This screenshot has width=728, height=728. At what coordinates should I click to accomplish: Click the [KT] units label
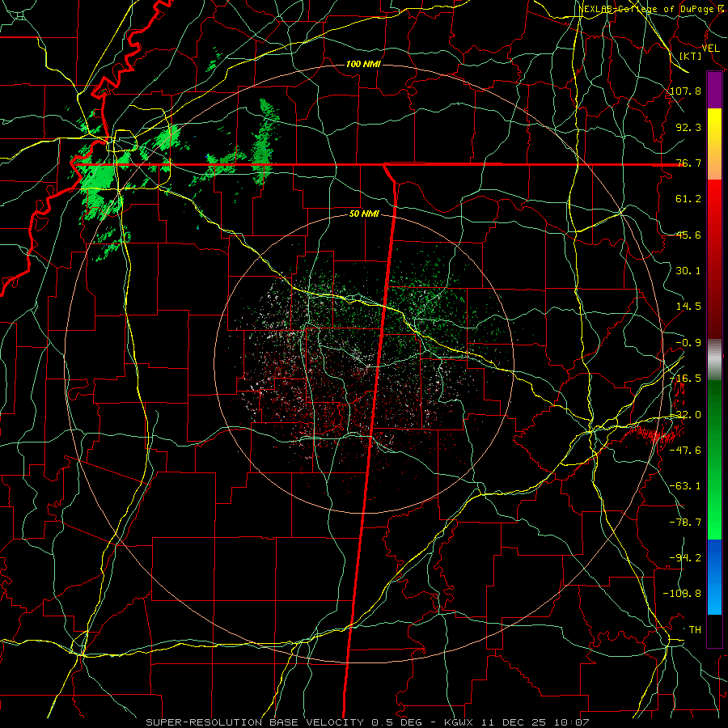691,56
